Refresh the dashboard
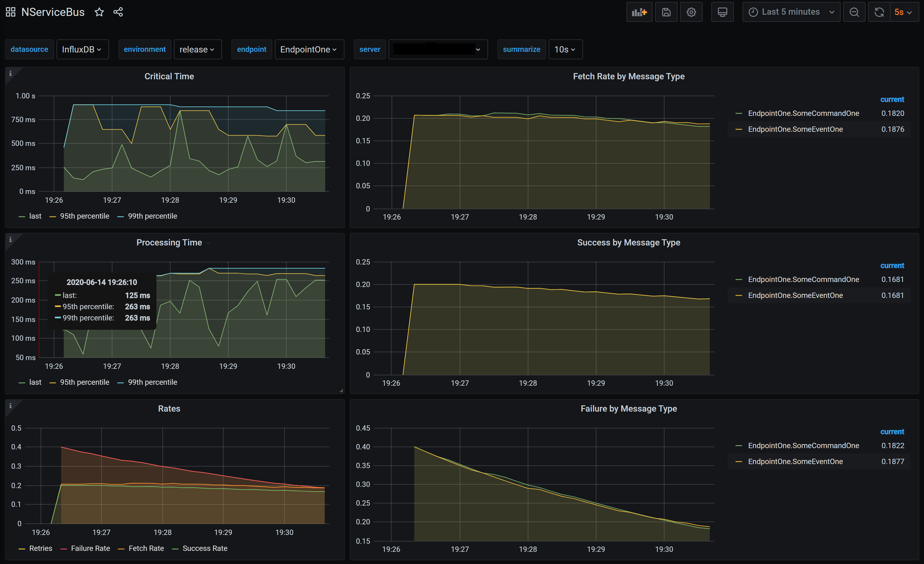 pos(879,12)
